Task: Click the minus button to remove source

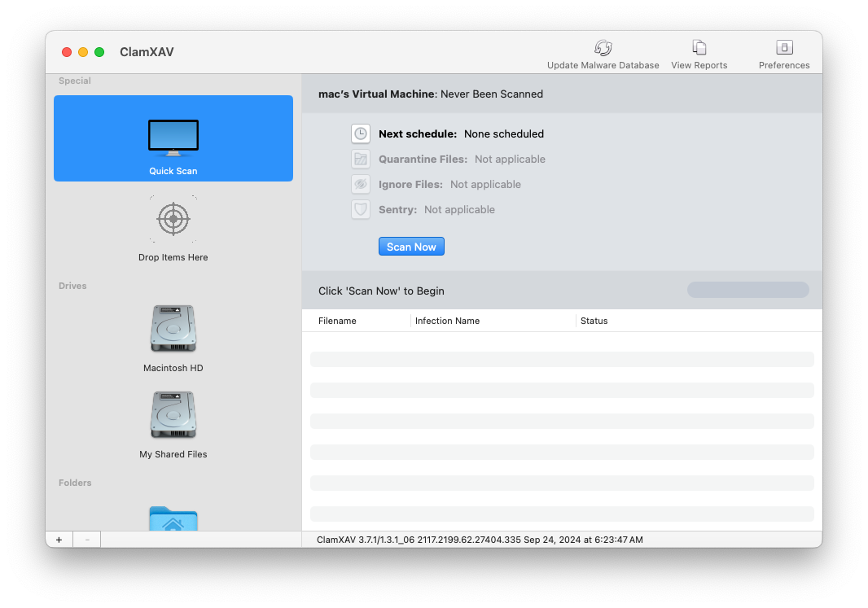Action: (x=87, y=540)
